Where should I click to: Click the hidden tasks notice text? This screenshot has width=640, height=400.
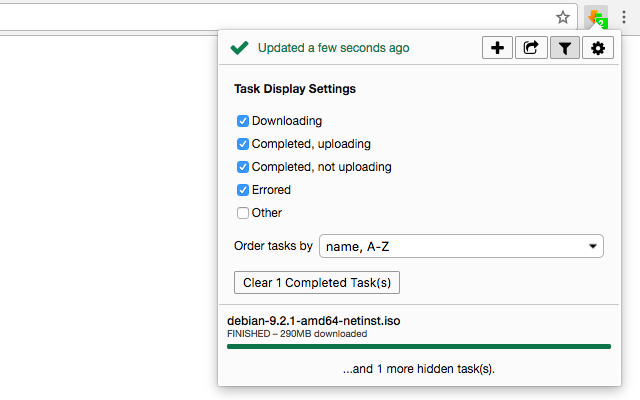[x=418, y=369]
